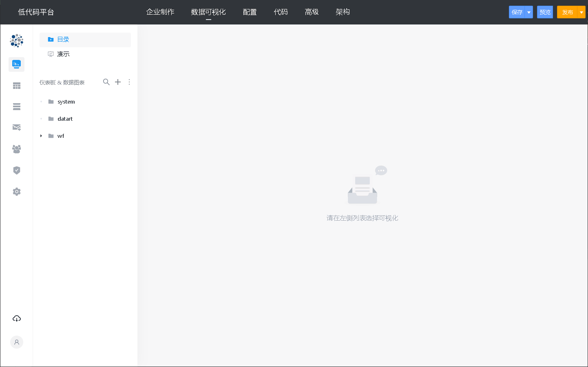Screen dimensions: 588x367
Task: Select the system tree row text
Action: click(66, 102)
